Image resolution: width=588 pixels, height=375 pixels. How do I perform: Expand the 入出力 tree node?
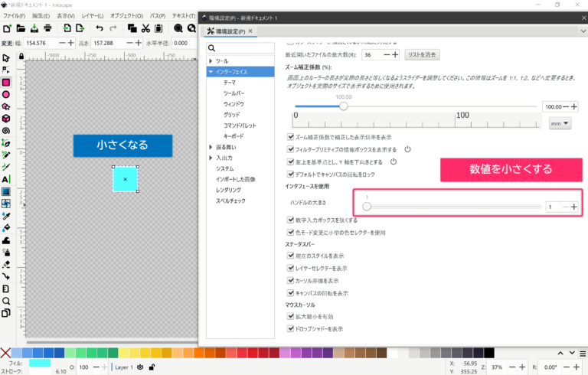coord(211,158)
